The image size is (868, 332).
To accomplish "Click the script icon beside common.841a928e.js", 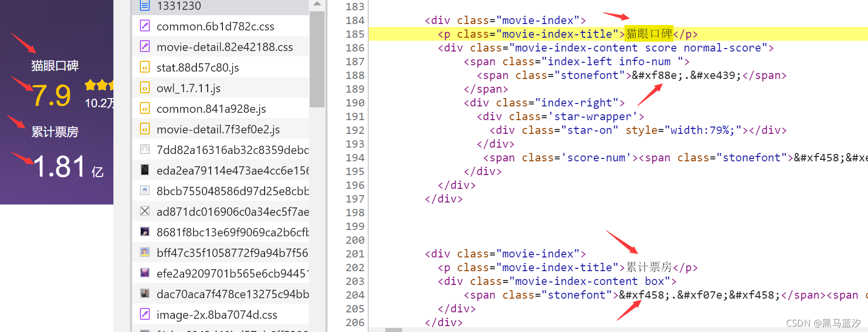I will 145,108.
